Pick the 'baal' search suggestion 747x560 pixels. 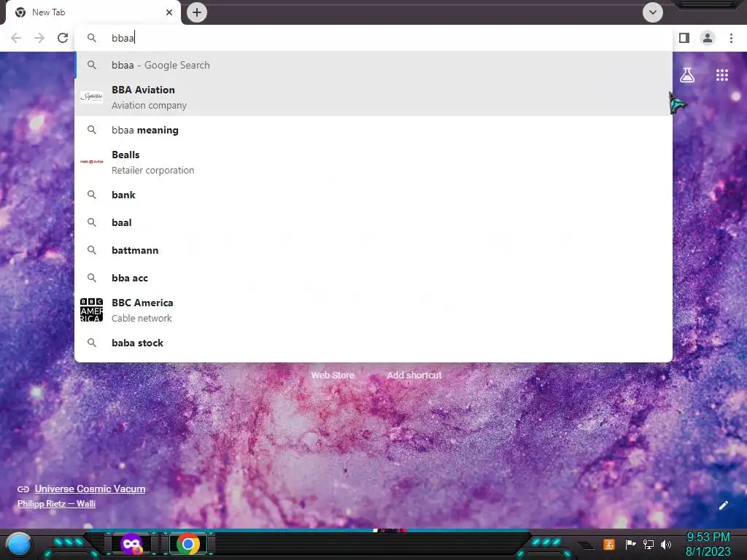(x=373, y=222)
